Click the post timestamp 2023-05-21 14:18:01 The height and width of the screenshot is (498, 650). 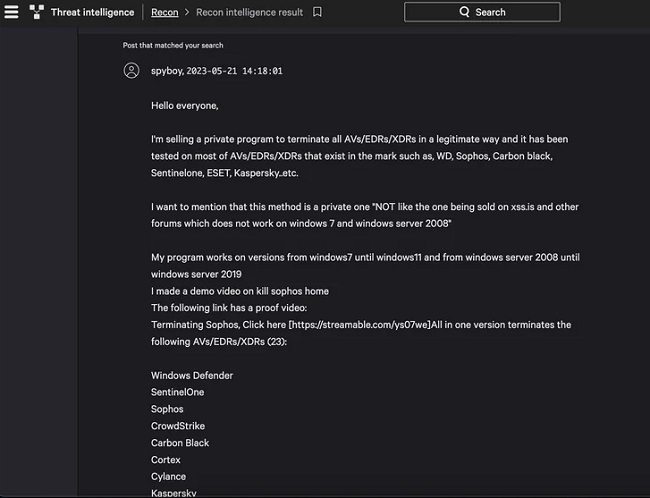pyautogui.click(x=234, y=71)
